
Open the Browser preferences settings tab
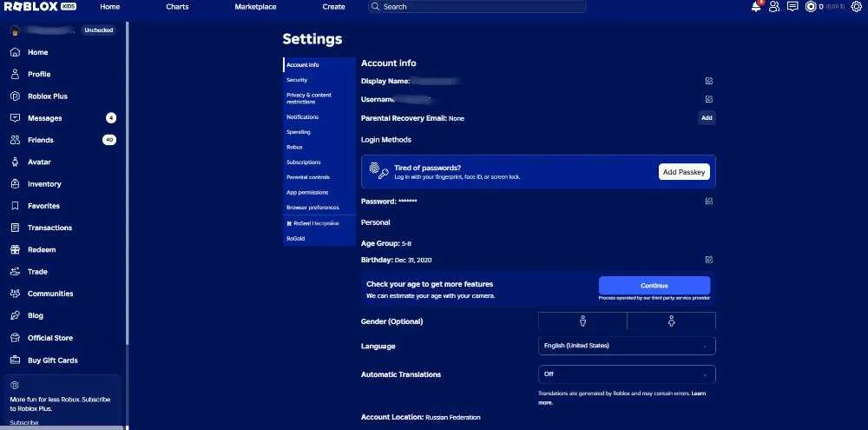[319, 208]
